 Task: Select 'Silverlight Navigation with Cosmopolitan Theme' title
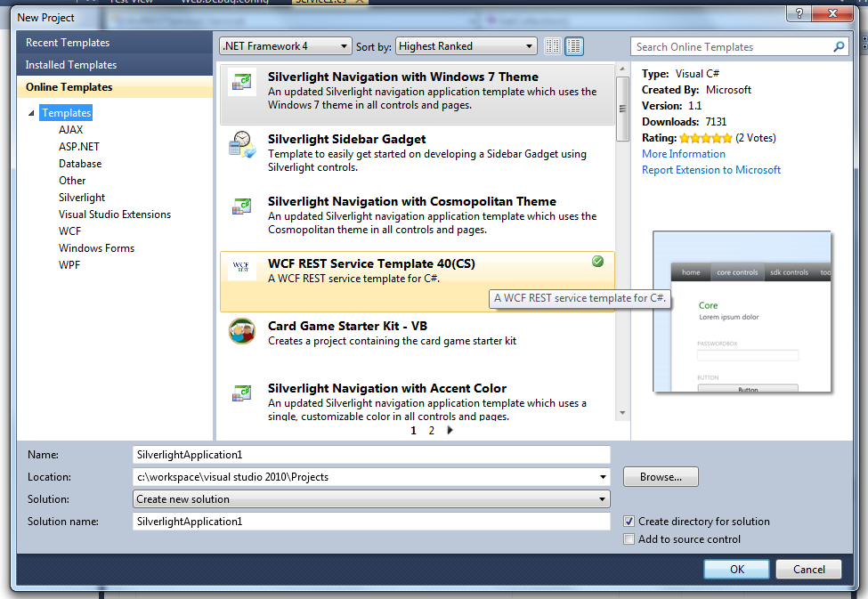coord(412,201)
